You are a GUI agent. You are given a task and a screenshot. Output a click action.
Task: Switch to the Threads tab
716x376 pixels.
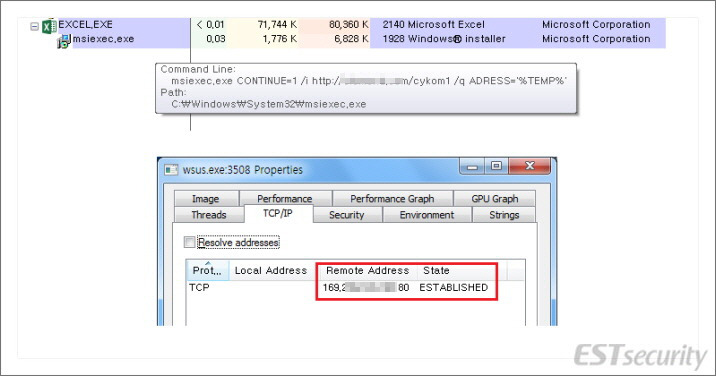209,215
